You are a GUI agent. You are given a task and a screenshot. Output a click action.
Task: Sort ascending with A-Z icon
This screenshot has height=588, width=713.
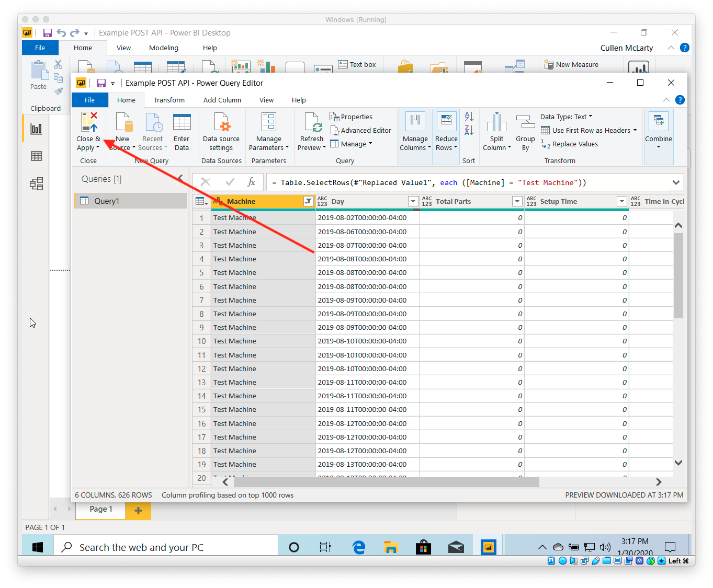(x=469, y=117)
